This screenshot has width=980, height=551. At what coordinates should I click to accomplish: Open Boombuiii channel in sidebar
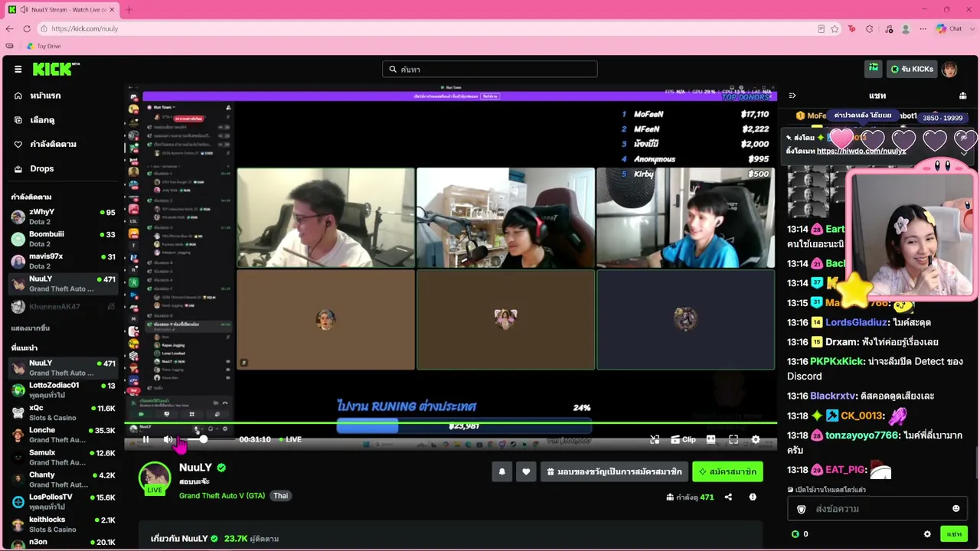coord(63,239)
